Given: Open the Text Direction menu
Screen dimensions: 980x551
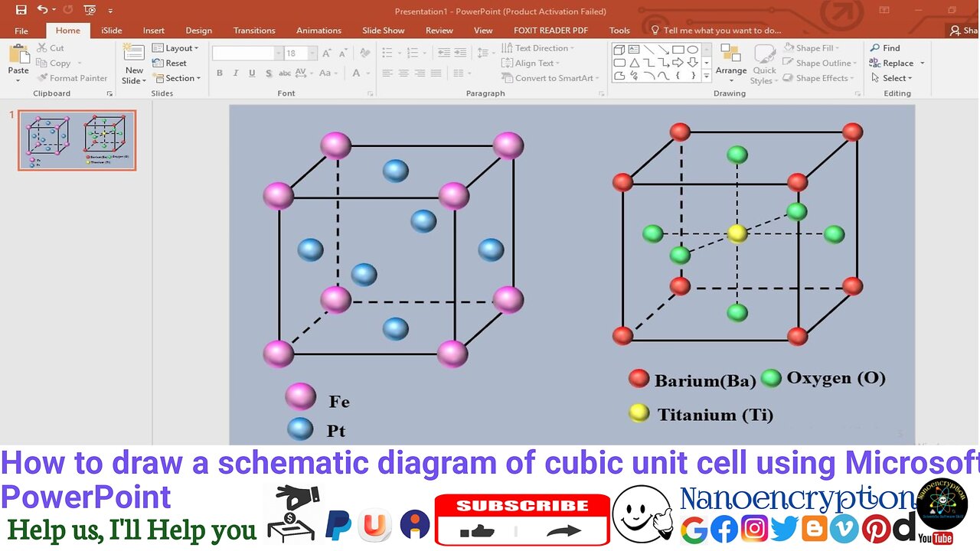Looking at the screenshot, I should tap(538, 47).
